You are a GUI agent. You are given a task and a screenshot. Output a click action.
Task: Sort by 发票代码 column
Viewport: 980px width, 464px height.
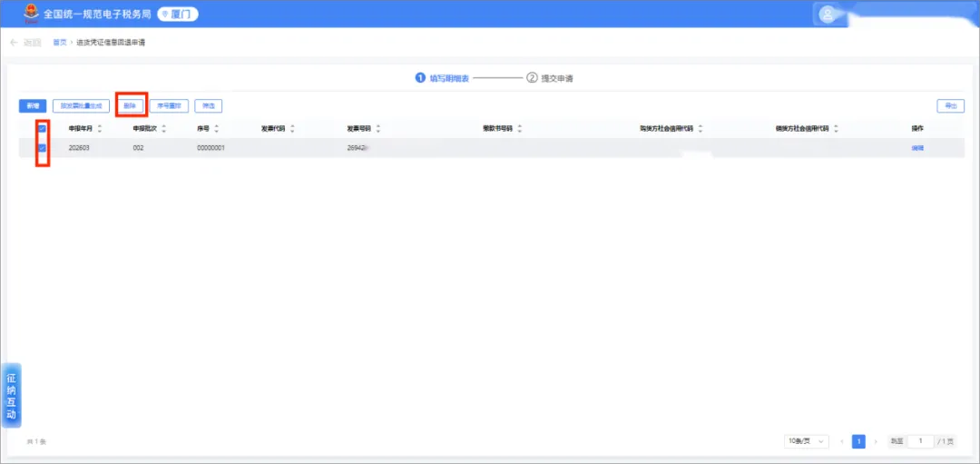coord(292,128)
